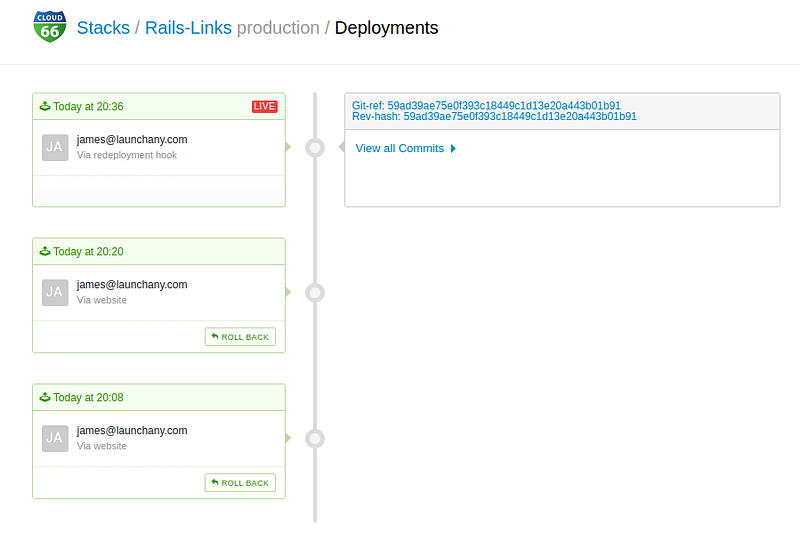Click the JA avatar on 20:36 deployment

pyautogui.click(x=56, y=147)
